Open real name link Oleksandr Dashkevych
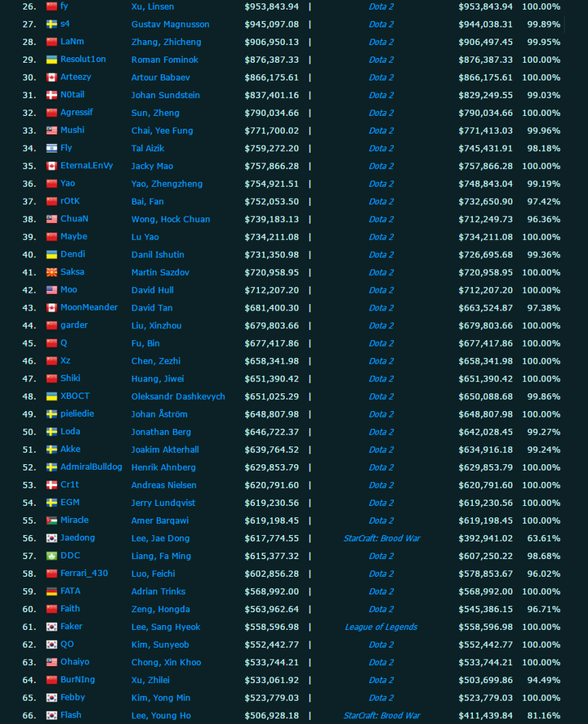588x724 pixels. tap(178, 396)
